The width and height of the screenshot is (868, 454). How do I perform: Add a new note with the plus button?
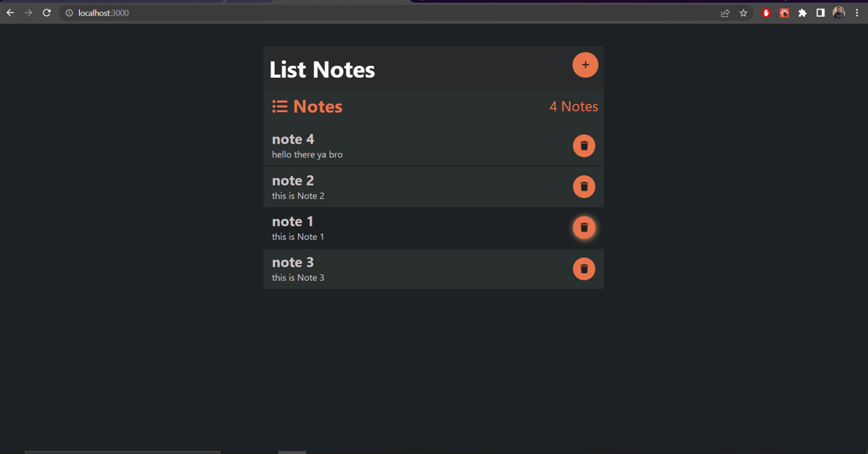click(x=585, y=65)
